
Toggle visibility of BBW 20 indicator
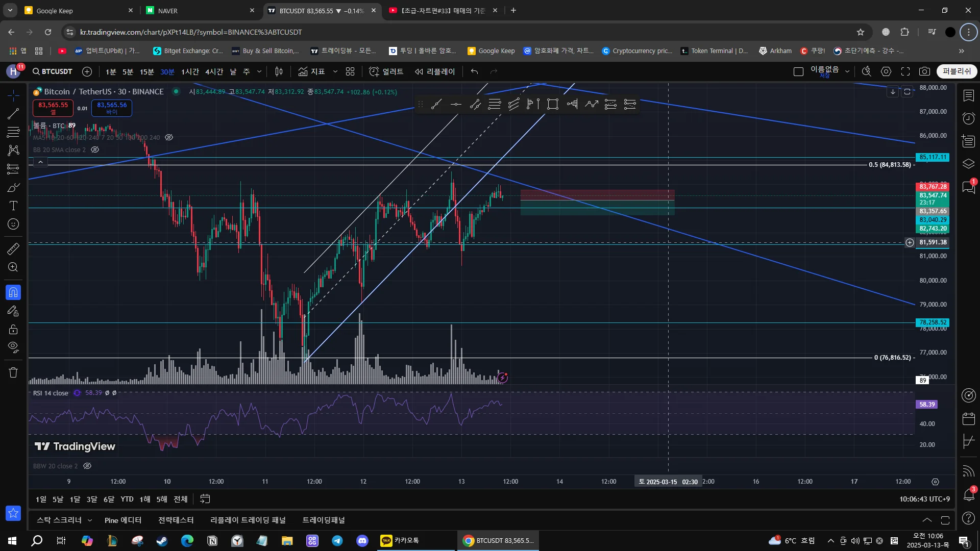coord(87,466)
